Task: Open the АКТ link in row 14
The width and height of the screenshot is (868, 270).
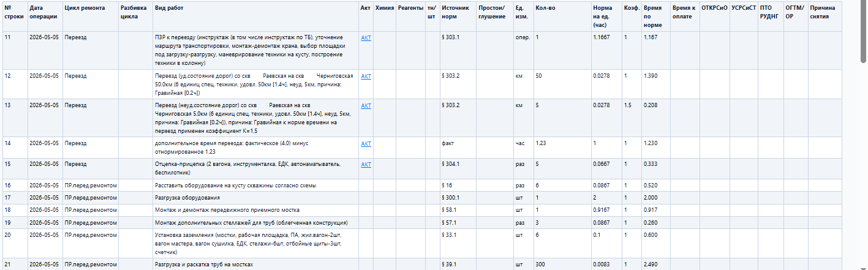Action: click(x=366, y=144)
